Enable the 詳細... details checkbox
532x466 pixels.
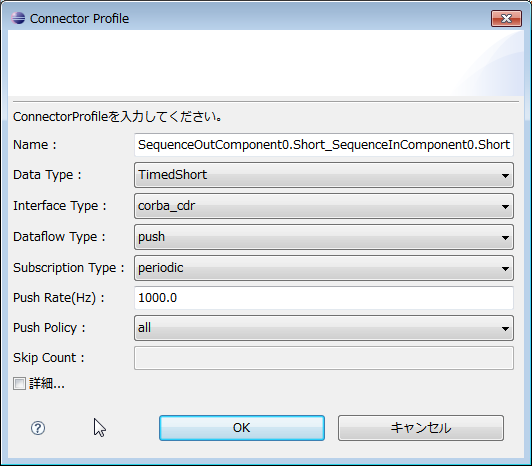19,384
